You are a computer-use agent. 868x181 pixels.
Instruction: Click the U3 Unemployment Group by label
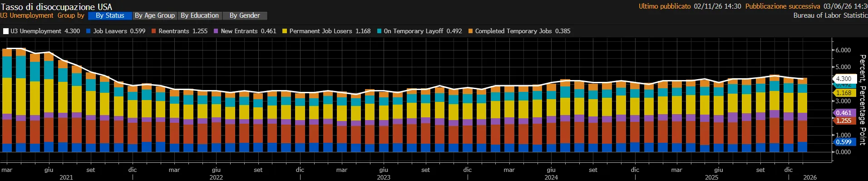click(42, 15)
